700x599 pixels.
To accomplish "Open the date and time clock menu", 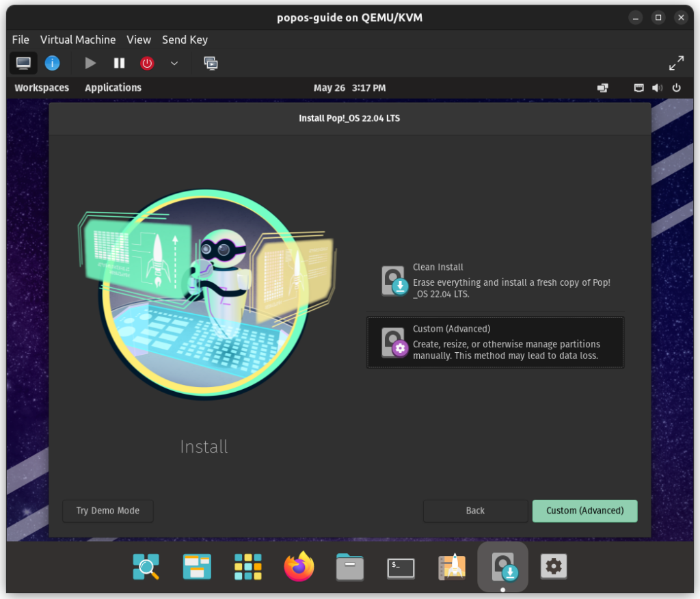I will click(349, 88).
